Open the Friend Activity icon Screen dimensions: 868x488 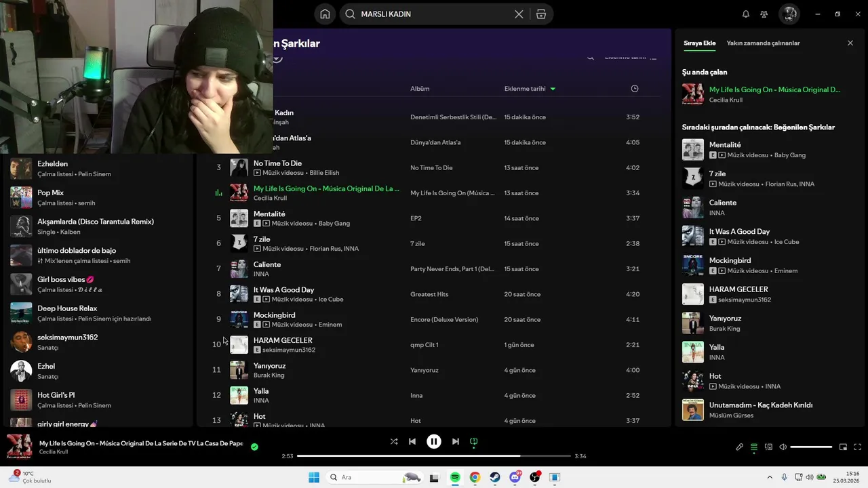(764, 14)
